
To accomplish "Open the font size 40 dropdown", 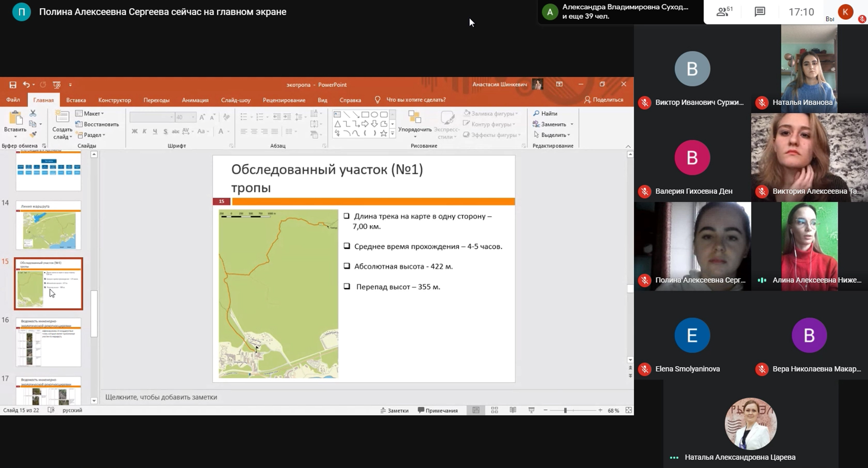I will tap(193, 117).
